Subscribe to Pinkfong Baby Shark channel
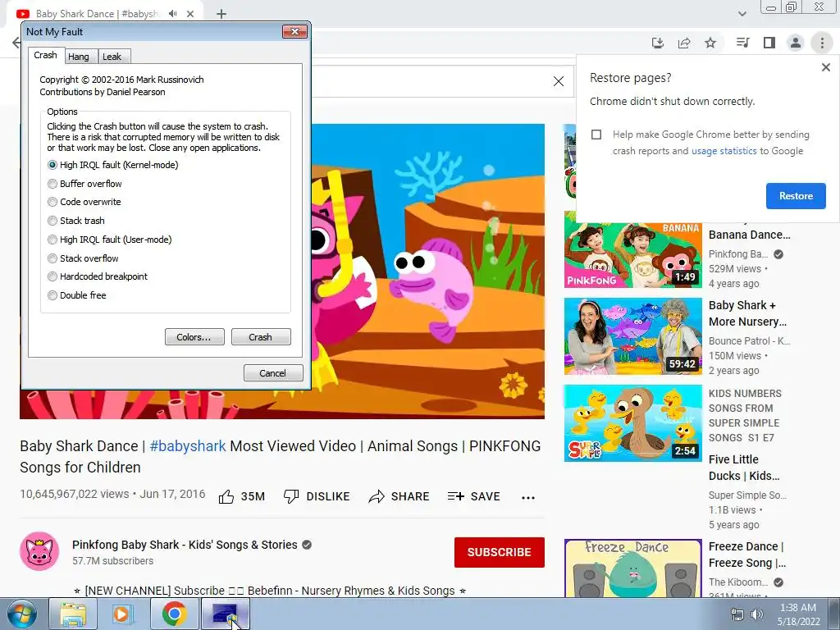The image size is (840, 630). [500, 552]
